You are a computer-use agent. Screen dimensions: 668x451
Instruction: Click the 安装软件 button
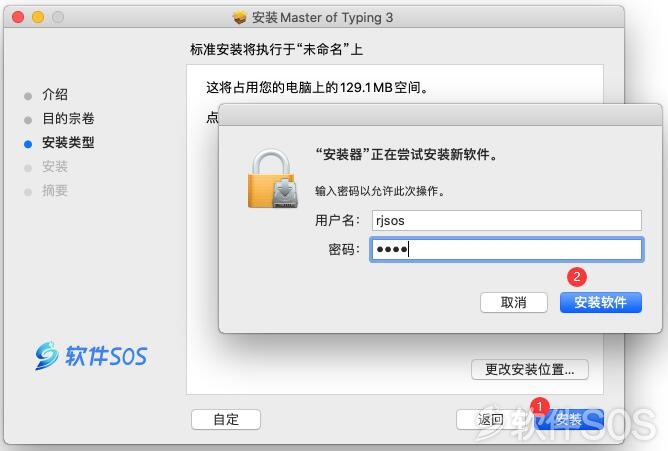tap(601, 302)
